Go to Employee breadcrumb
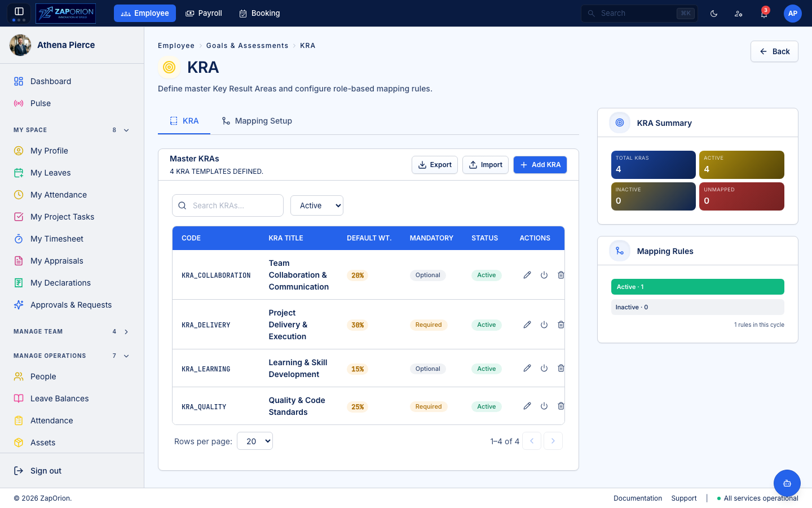The height and width of the screenshot is (508, 812). coord(176,46)
